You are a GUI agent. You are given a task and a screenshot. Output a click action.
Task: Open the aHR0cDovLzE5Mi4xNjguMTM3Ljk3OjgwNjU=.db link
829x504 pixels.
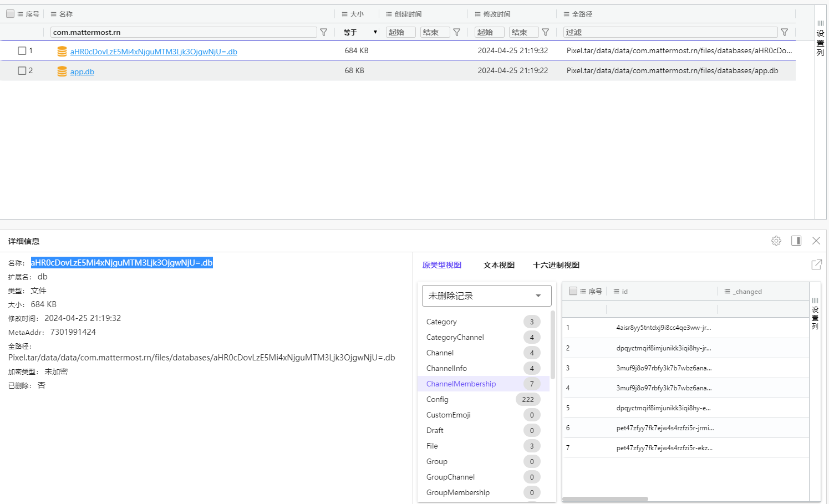point(154,52)
